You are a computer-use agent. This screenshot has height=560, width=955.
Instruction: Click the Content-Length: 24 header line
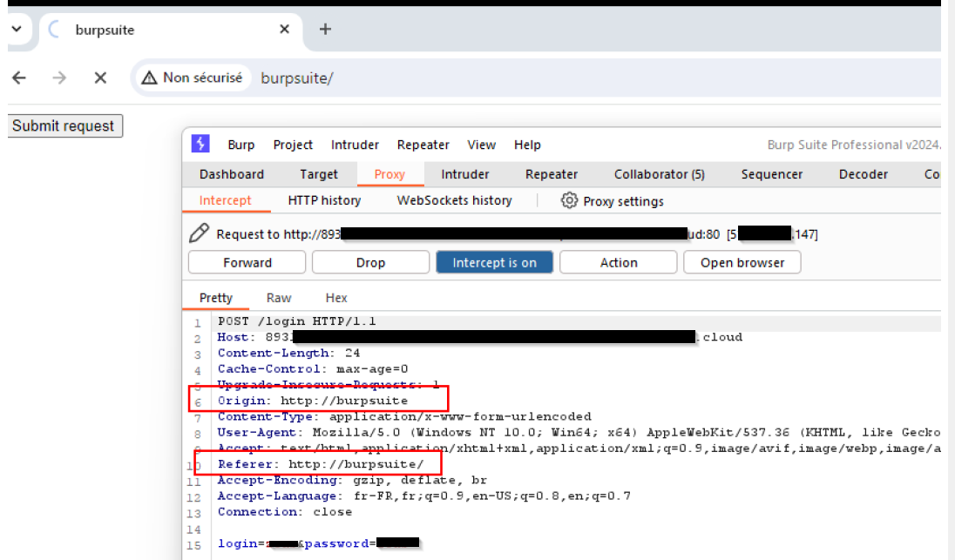[x=288, y=353]
